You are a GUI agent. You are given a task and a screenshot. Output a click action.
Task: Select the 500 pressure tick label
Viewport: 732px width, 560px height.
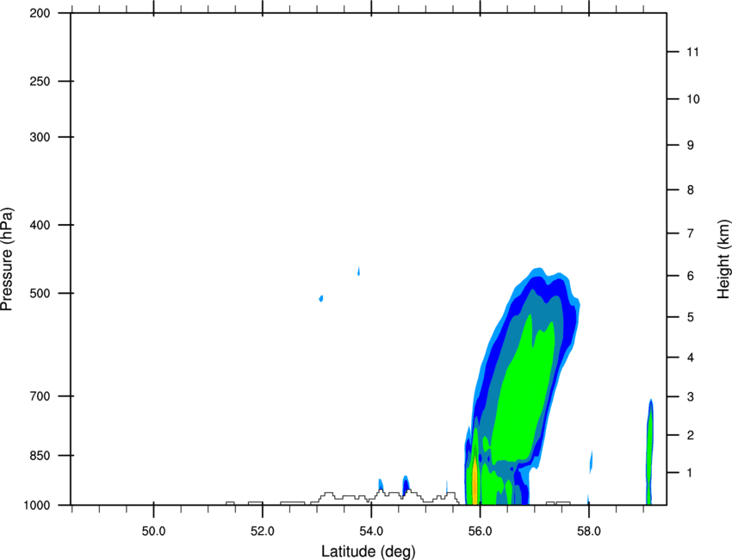tap(40, 293)
